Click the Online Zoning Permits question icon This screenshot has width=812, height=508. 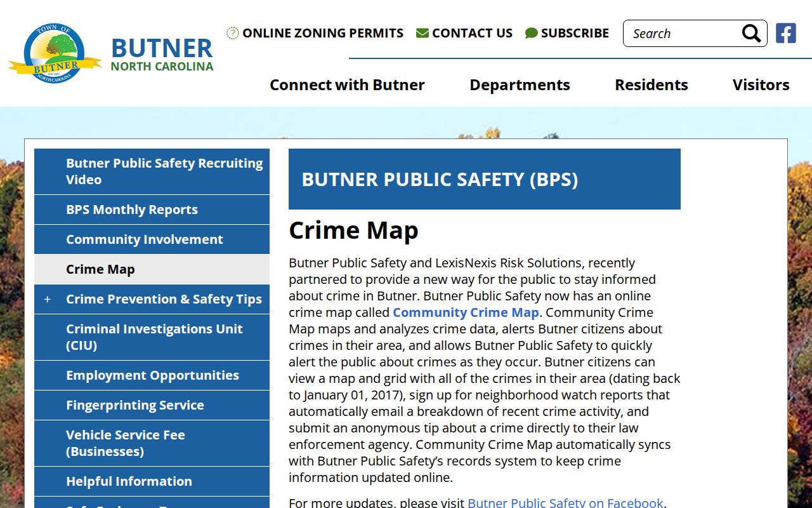[x=233, y=33]
